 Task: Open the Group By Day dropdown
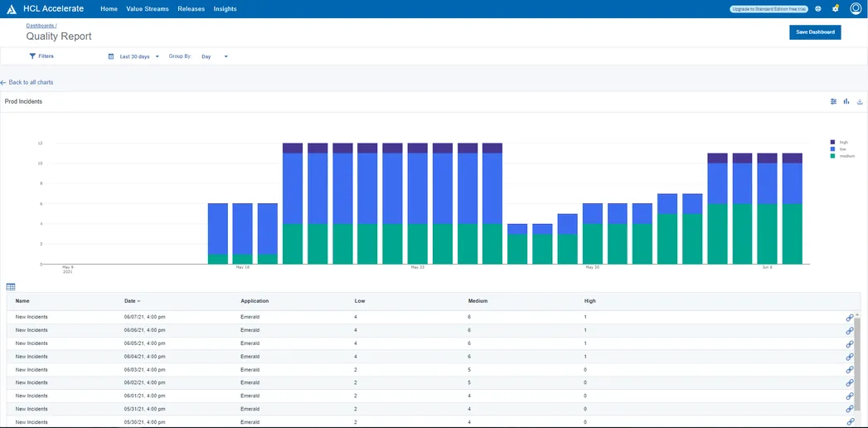(x=214, y=56)
